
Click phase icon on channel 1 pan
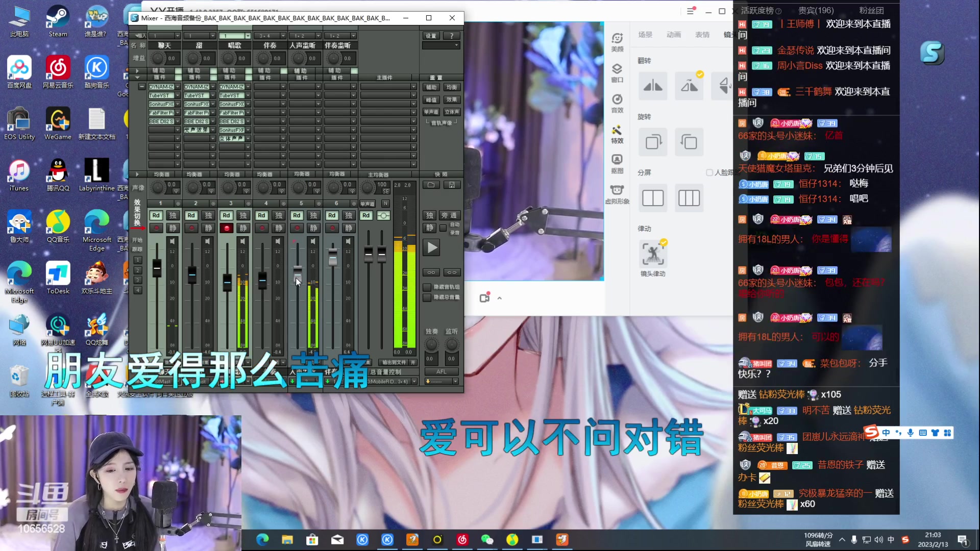pos(176,191)
